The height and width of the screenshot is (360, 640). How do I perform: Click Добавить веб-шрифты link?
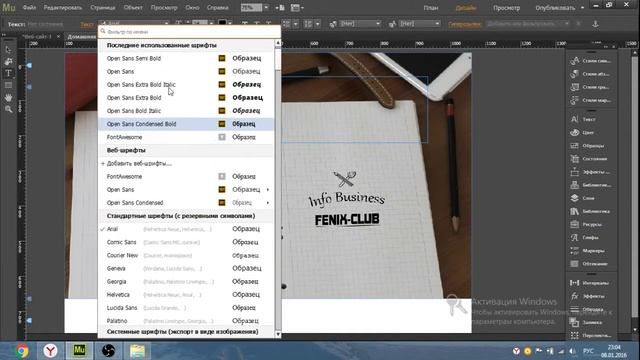[x=139, y=164]
